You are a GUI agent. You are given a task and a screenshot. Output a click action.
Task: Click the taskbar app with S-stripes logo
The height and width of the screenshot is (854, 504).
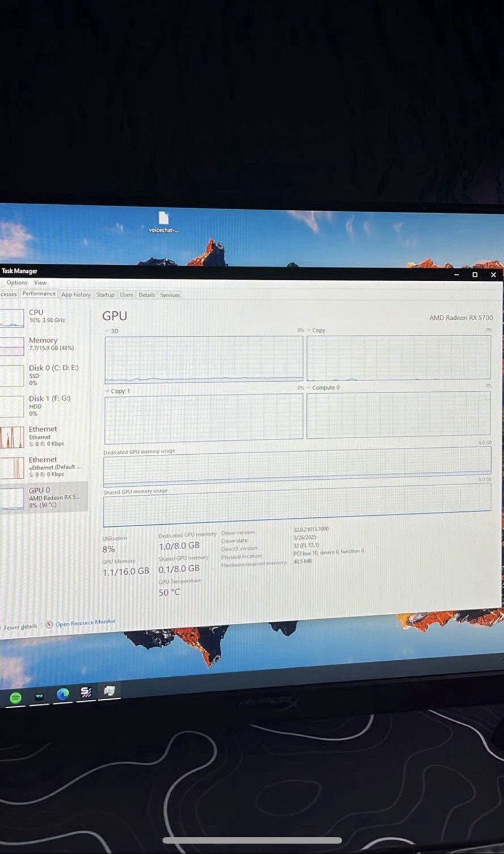pyautogui.click(x=86, y=692)
